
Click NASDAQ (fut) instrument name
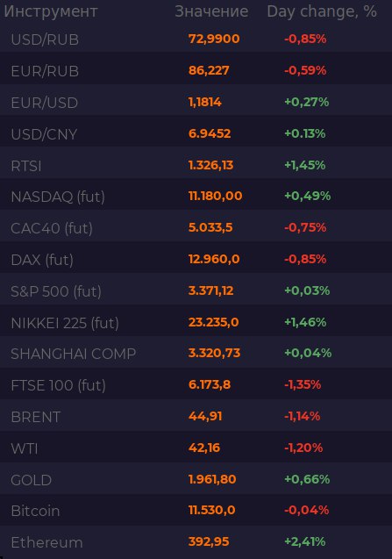pos(58,197)
